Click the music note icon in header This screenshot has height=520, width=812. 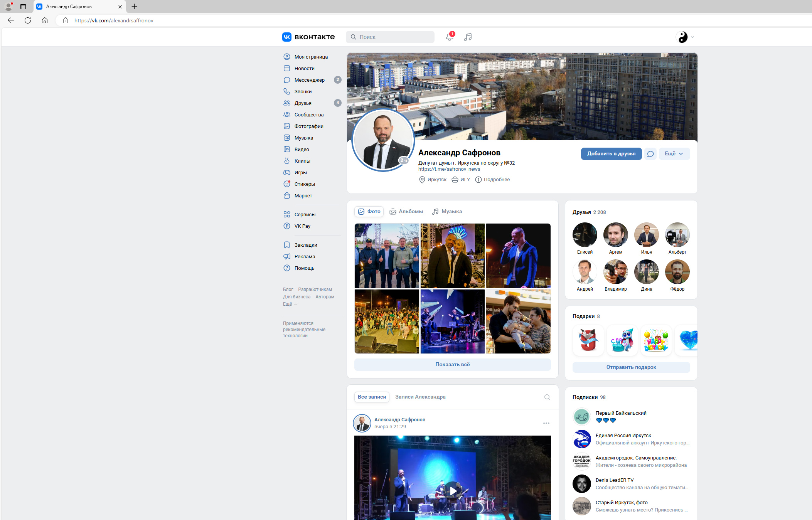[x=468, y=37]
